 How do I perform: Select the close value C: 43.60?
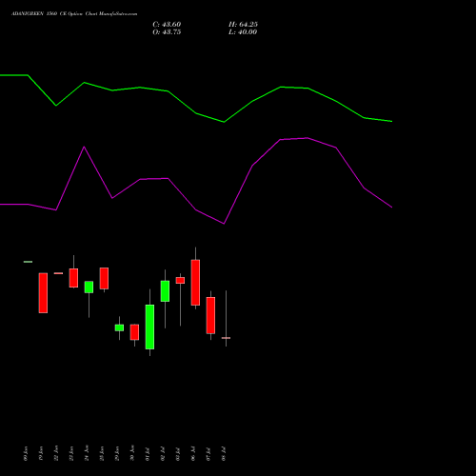pyautogui.click(x=167, y=25)
